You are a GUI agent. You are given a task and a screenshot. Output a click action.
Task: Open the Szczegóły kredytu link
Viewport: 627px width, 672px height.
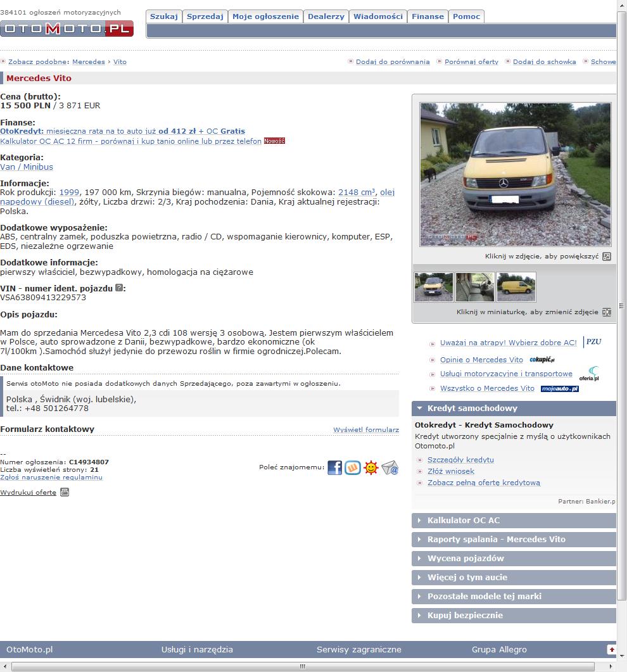tap(460, 460)
